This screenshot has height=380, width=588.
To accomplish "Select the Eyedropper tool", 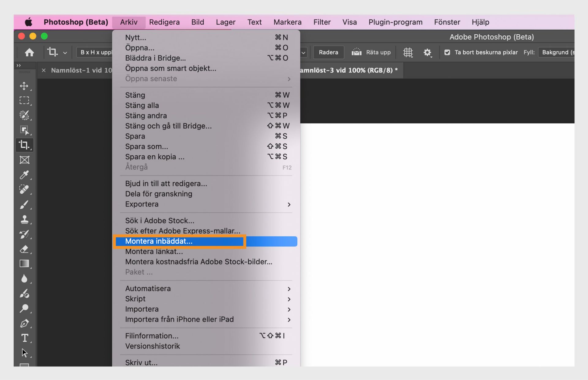I will pyautogui.click(x=24, y=175).
